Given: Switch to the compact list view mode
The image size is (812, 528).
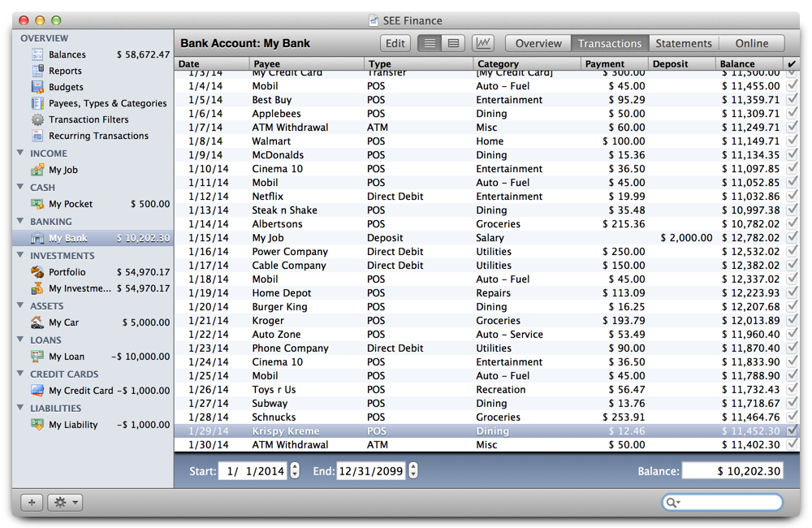Looking at the screenshot, I should coord(453,43).
